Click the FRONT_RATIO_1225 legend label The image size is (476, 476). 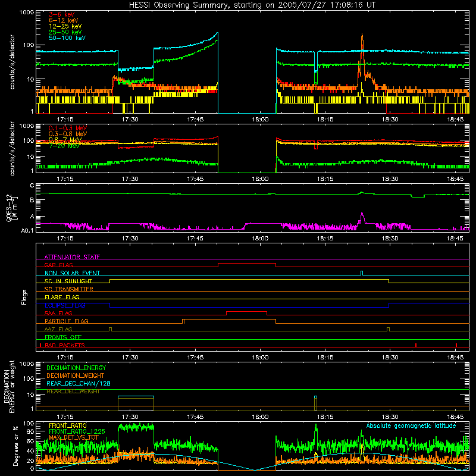coord(77,431)
